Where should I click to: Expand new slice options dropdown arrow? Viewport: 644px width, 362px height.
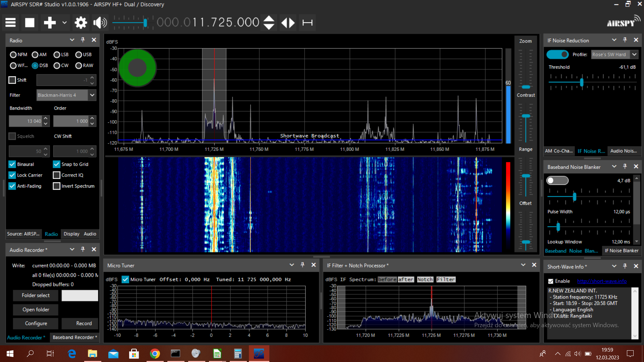pyautogui.click(x=64, y=23)
